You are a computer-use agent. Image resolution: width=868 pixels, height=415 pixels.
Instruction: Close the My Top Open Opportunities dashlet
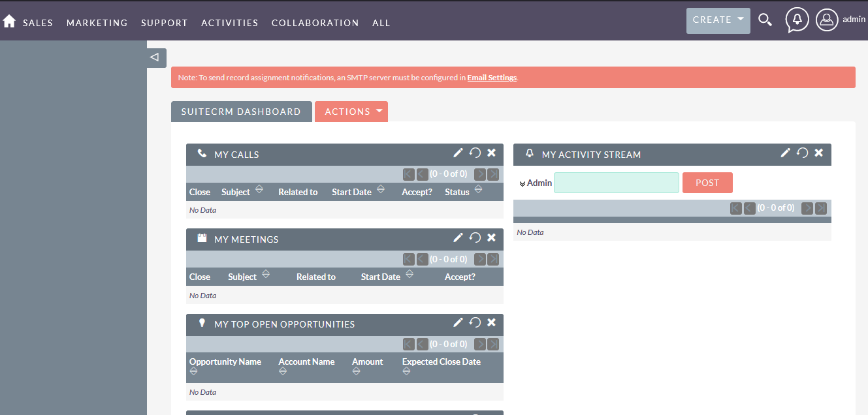pyautogui.click(x=492, y=322)
